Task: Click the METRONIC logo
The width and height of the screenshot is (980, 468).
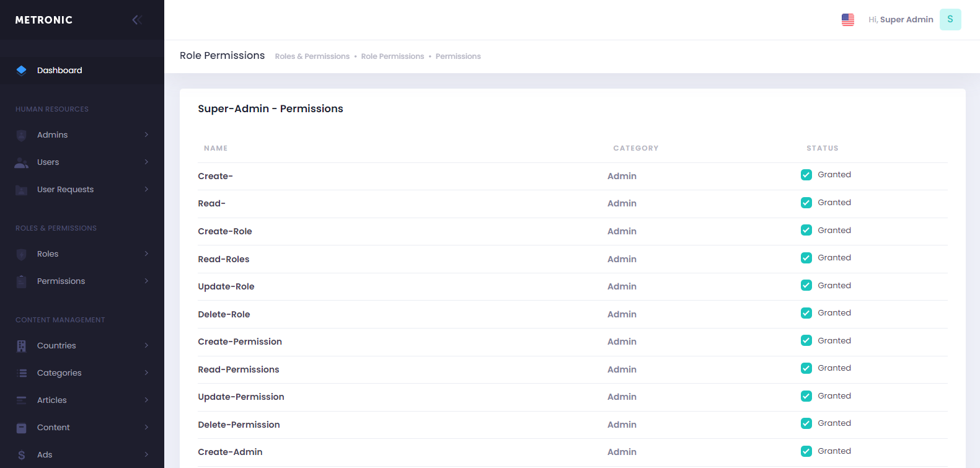Action: [x=44, y=20]
